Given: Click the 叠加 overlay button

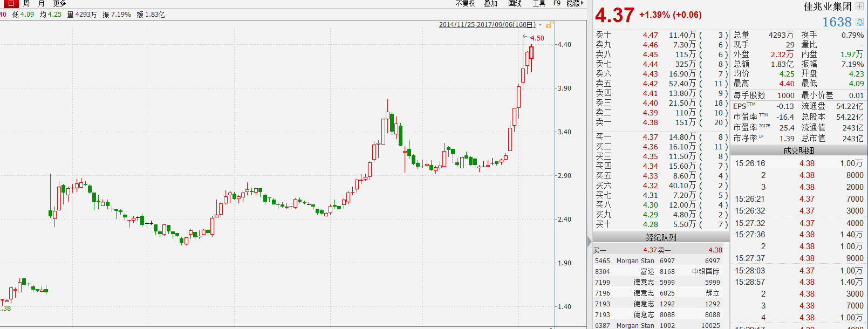Looking at the screenshot, I should 490,3.
